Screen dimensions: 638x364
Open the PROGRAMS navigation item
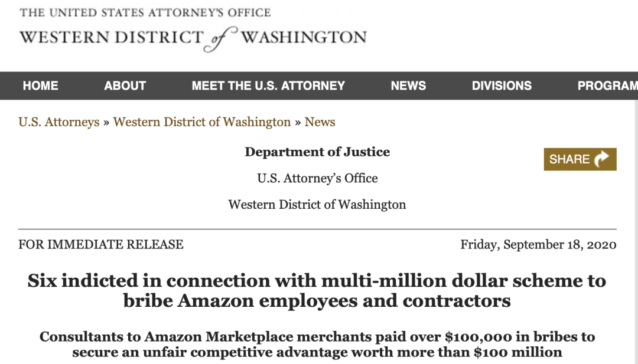coord(607,86)
